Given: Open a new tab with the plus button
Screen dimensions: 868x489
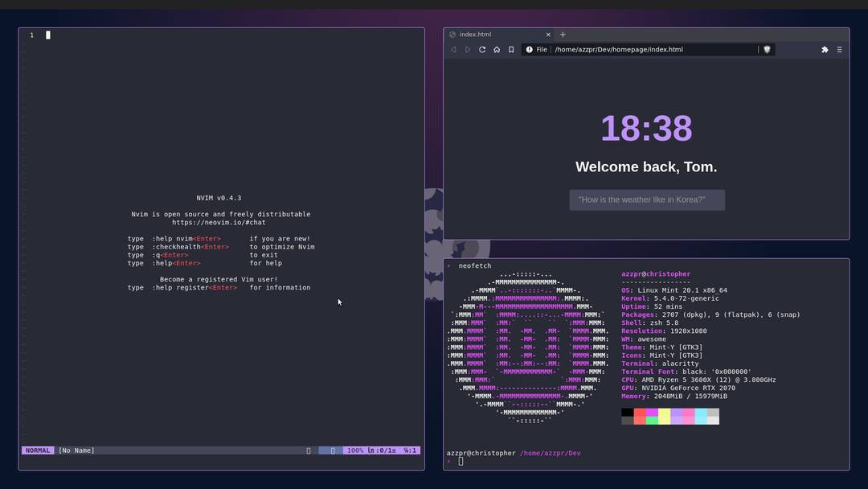Looking at the screenshot, I should [x=562, y=35].
